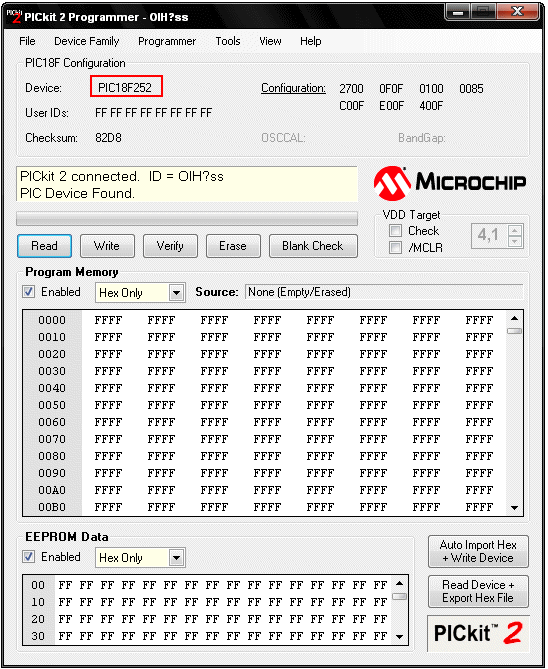Click the Microchip logo
The width and height of the screenshot is (548, 669).
point(450,183)
